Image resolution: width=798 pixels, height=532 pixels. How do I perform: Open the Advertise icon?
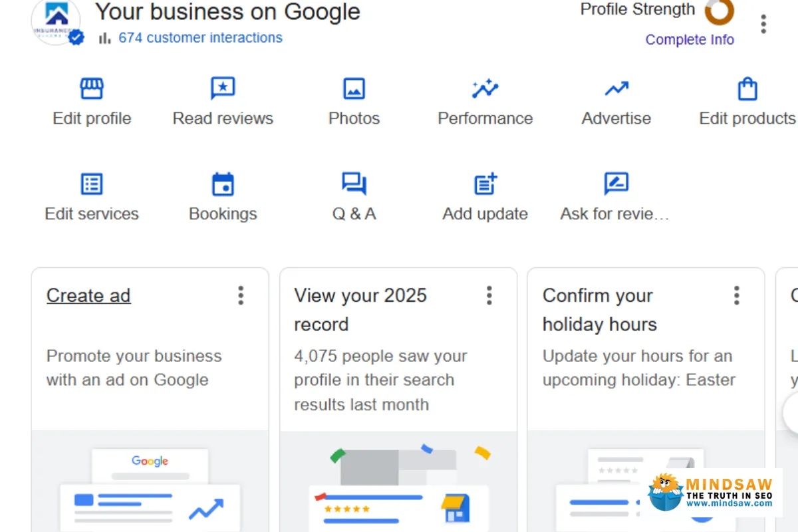coord(615,88)
